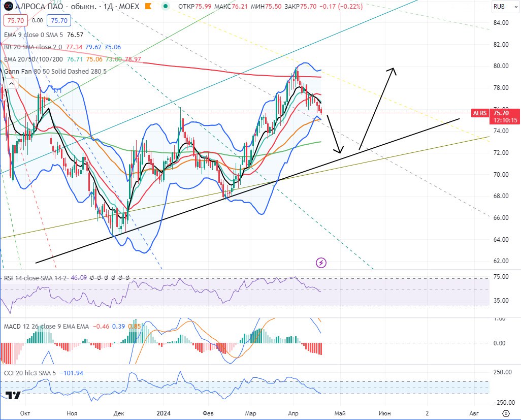Click the EMA 100 value 73.00
521x420 pixels.
tap(114, 59)
